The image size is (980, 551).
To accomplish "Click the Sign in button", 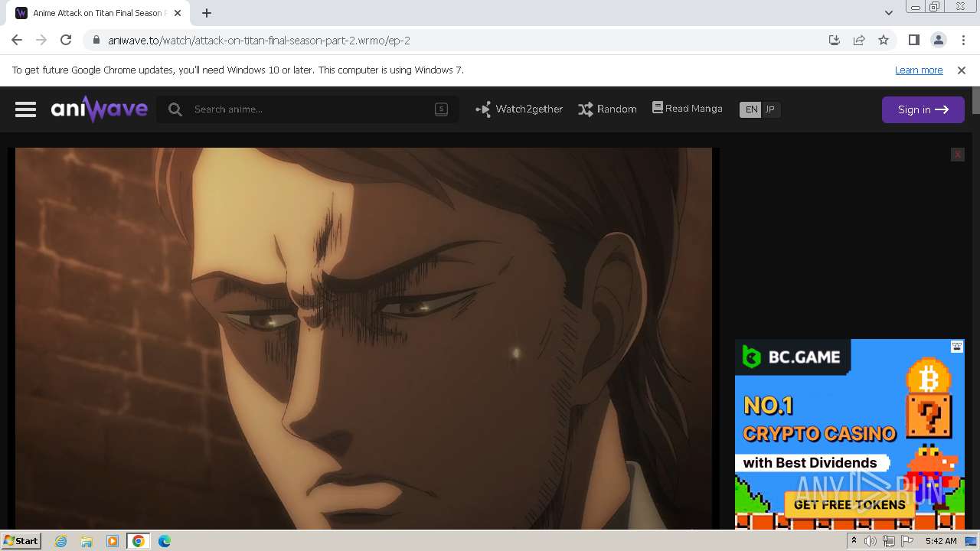I will (923, 109).
